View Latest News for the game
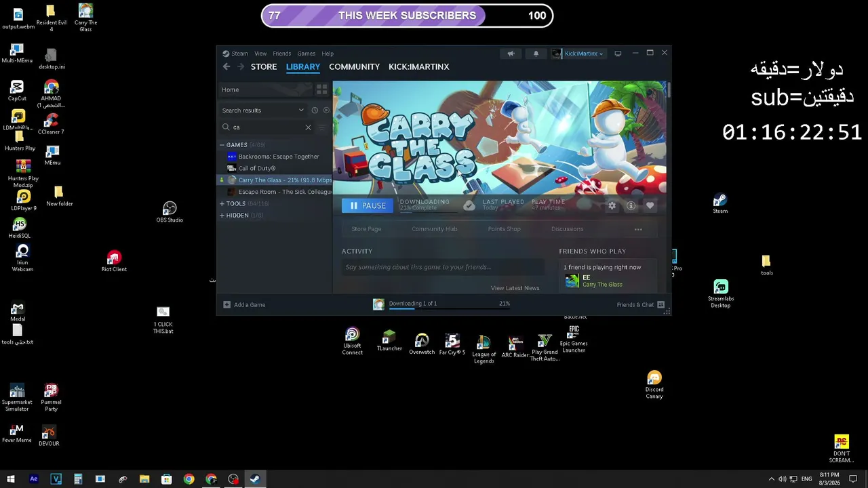The width and height of the screenshot is (868, 488). 515,288
